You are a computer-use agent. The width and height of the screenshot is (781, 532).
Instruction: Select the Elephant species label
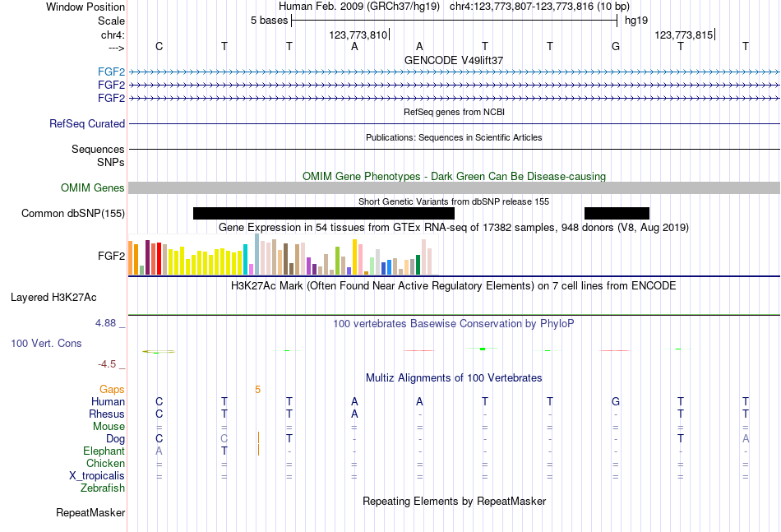click(104, 451)
